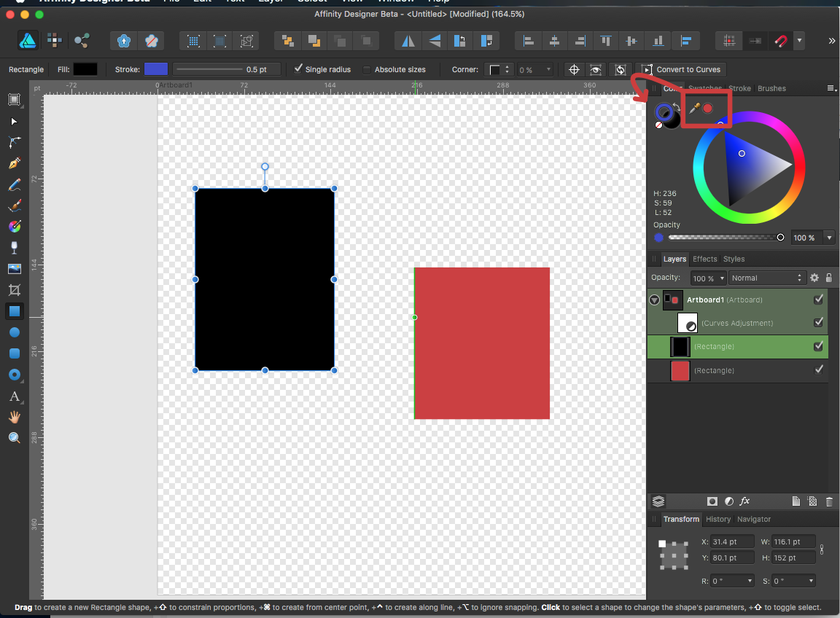Toggle the layer lock icon

pos(829,278)
